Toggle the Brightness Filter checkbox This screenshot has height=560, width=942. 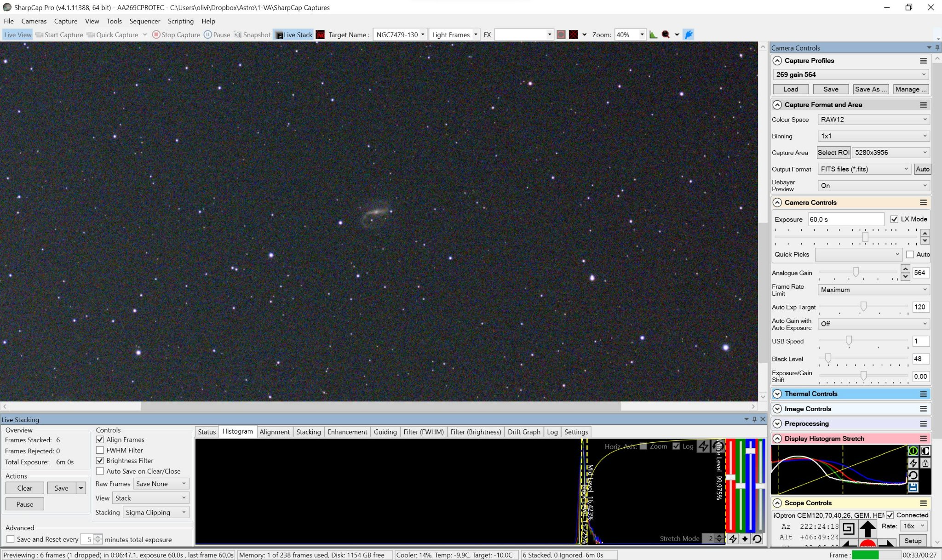pyautogui.click(x=100, y=461)
